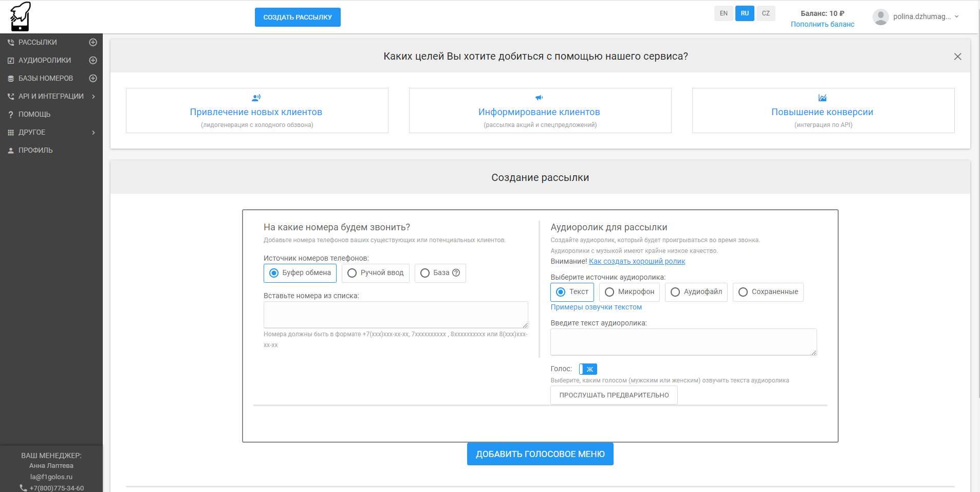Click the grid icon beside ДРУГОЕ
The height and width of the screenshot is (492, 980).
11,133
